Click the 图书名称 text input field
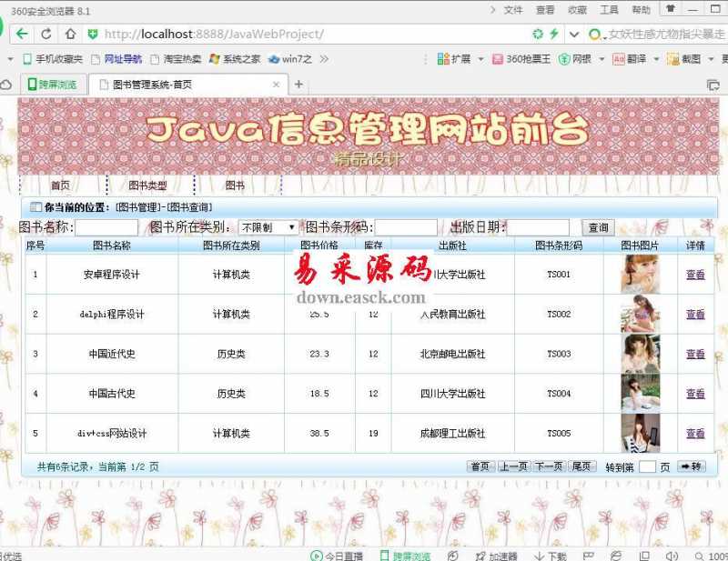728x561 pixels. pos(106,227)
